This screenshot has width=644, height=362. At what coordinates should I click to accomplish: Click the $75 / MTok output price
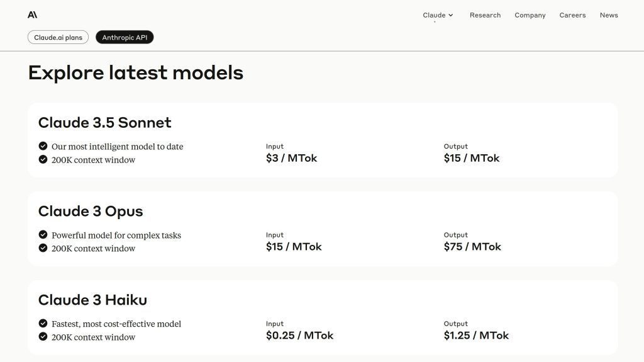pos(472,247)
